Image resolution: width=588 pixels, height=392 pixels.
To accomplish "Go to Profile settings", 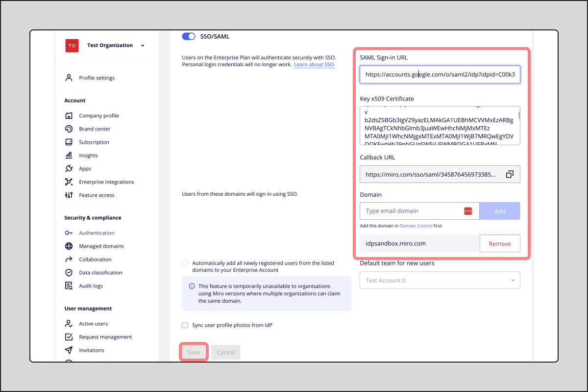I will tap(97, 78).
